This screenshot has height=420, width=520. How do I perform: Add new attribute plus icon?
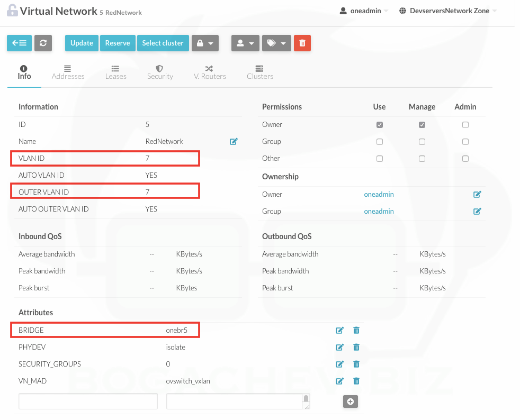pyautogui.click(x=350, y=402)
